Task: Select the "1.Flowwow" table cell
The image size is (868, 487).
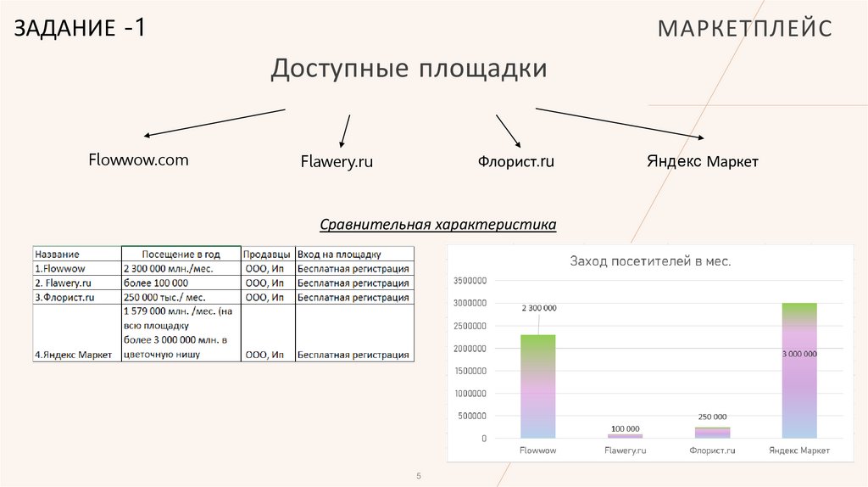Action: tap(77, 268)
